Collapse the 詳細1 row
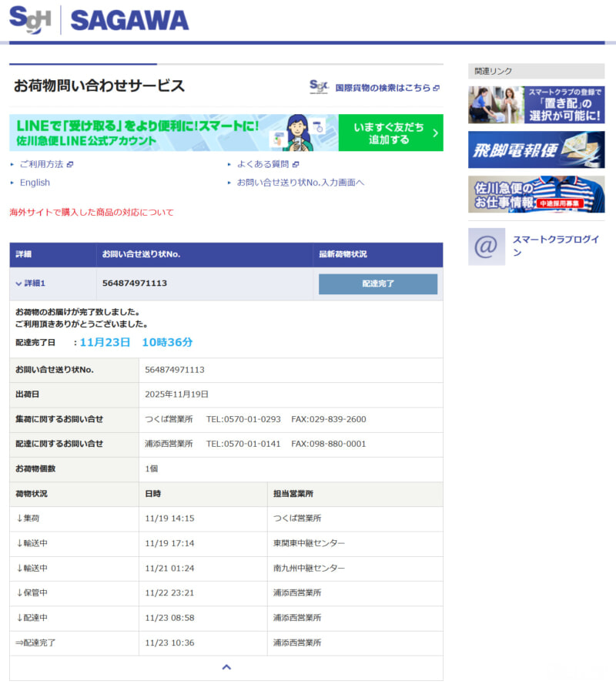616x688 pixels. tap(30, 284)
